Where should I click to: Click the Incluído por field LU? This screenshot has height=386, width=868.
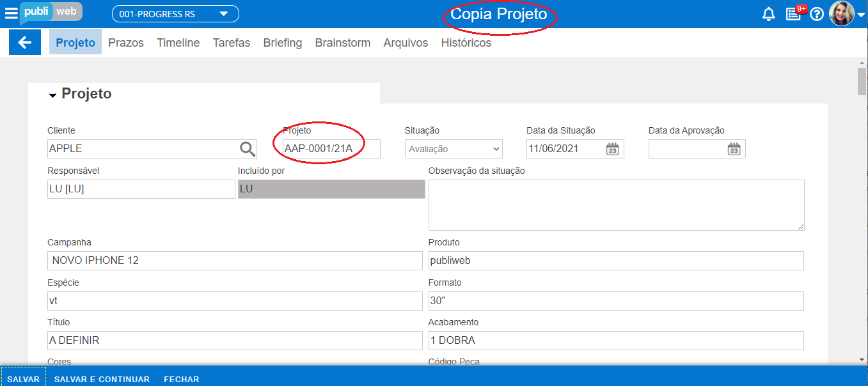click(x=331, y=189)
